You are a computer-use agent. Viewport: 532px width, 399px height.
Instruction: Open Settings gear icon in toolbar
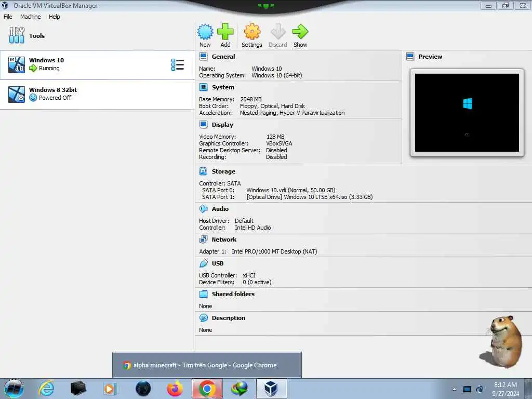[252, 32]
